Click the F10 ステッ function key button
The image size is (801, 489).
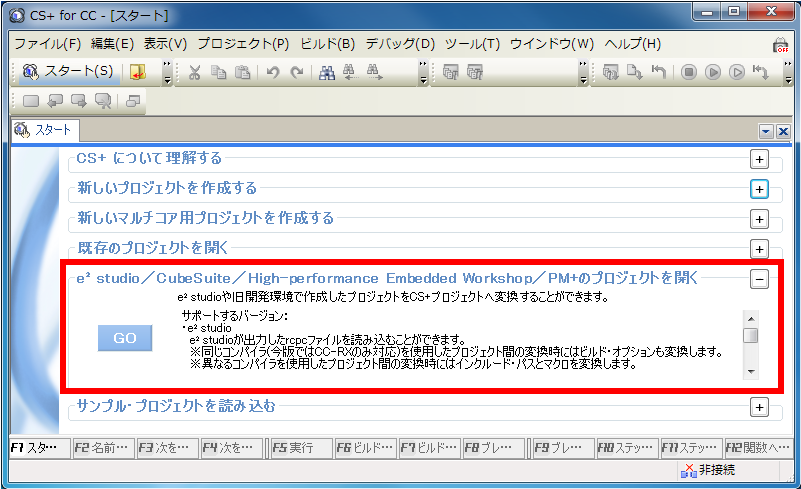tap(628, 448)
